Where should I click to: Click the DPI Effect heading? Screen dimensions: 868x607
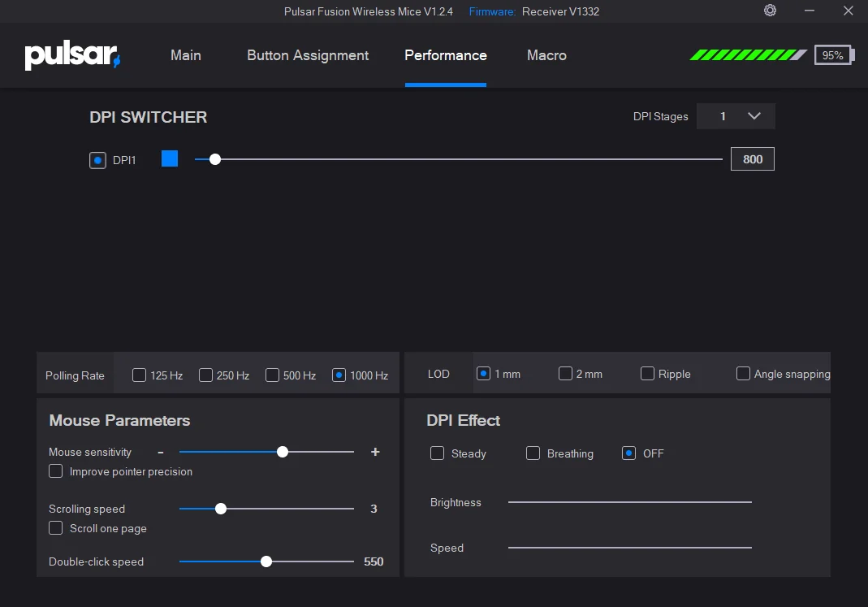[x=464, y=420]
